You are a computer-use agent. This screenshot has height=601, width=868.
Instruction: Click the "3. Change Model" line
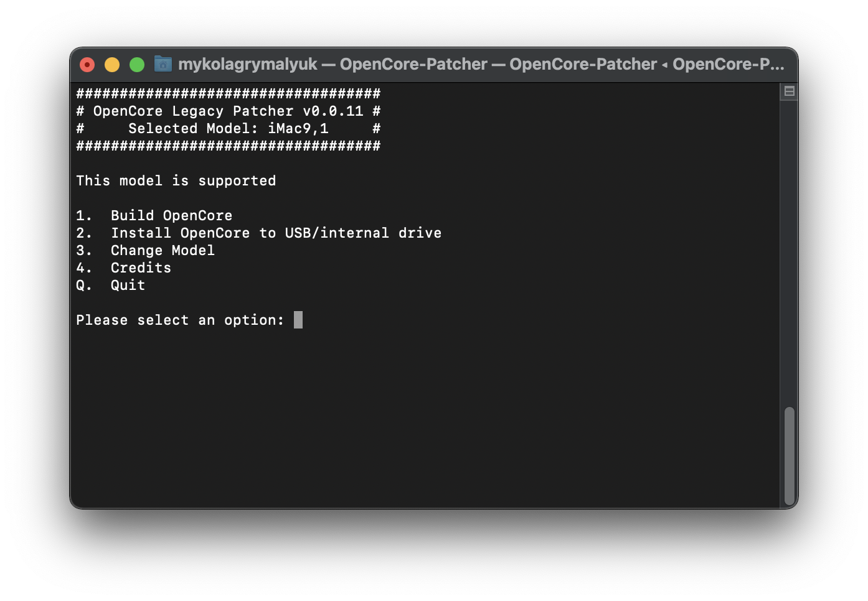[x=145, y=251]
